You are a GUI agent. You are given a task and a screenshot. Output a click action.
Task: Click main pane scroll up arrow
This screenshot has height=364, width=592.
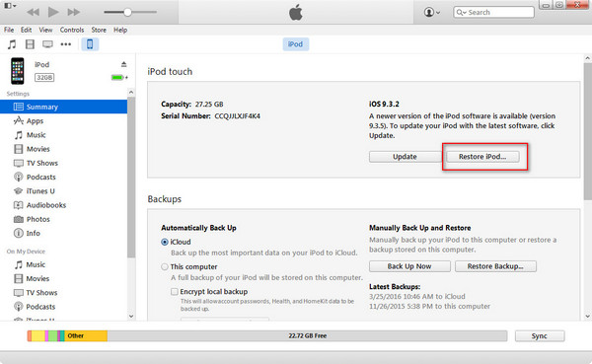(587, 58)
